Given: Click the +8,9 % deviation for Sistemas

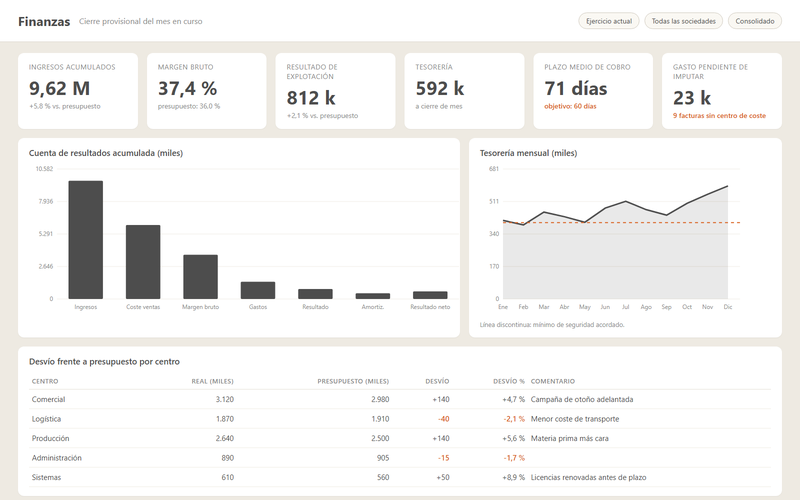Looking at the screenshot, I should click(513, 478).
